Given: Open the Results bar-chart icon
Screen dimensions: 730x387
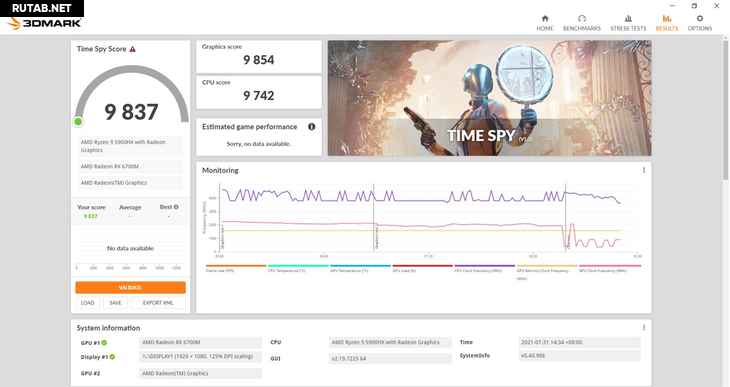Looking at the screenshot, I should pos(667,19).
